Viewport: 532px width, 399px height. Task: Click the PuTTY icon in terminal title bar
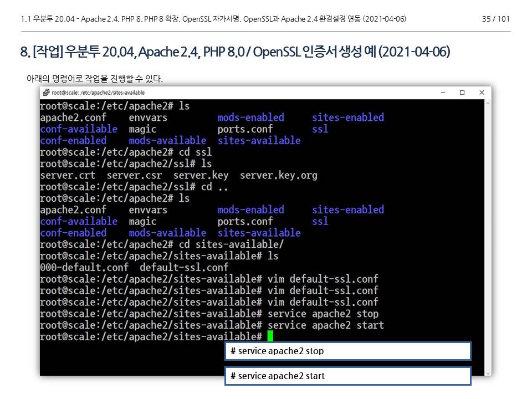coord(46,93)
